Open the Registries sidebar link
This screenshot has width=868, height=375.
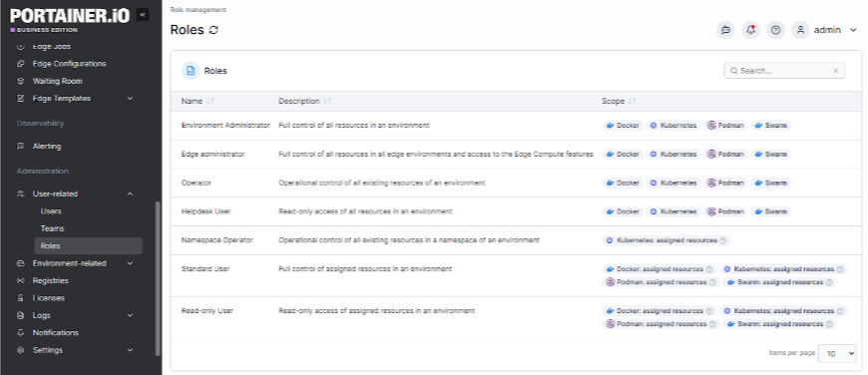coord(50,281)
